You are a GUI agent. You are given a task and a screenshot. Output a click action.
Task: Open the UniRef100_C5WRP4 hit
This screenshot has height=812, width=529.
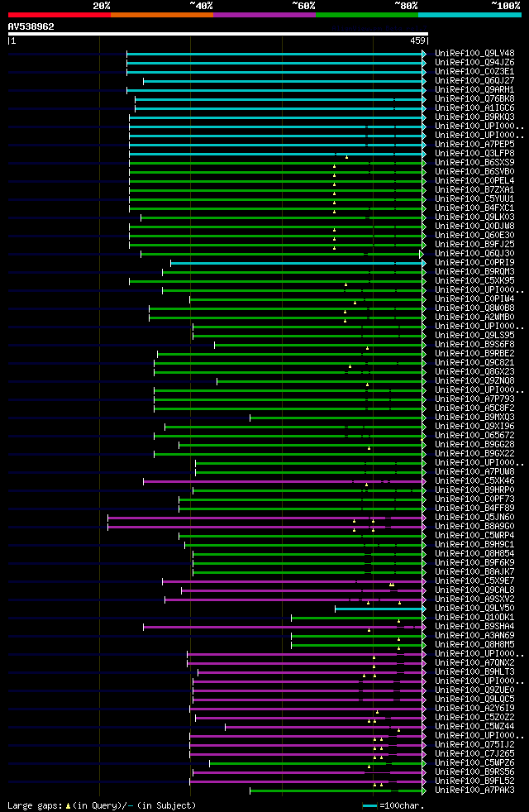pos(474,536)
